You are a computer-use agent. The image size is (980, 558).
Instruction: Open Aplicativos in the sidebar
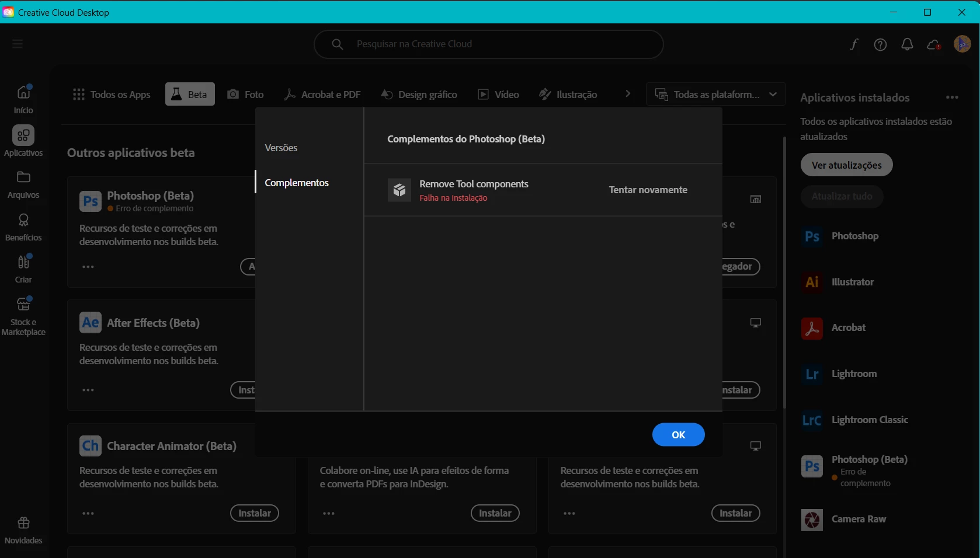[23, 141]
